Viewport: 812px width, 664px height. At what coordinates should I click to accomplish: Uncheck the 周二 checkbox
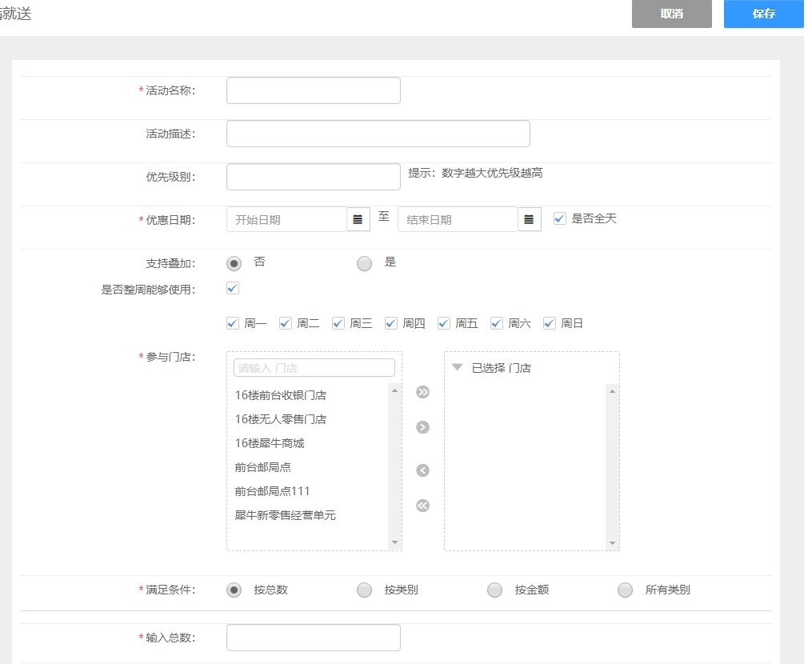coord(286,323)
